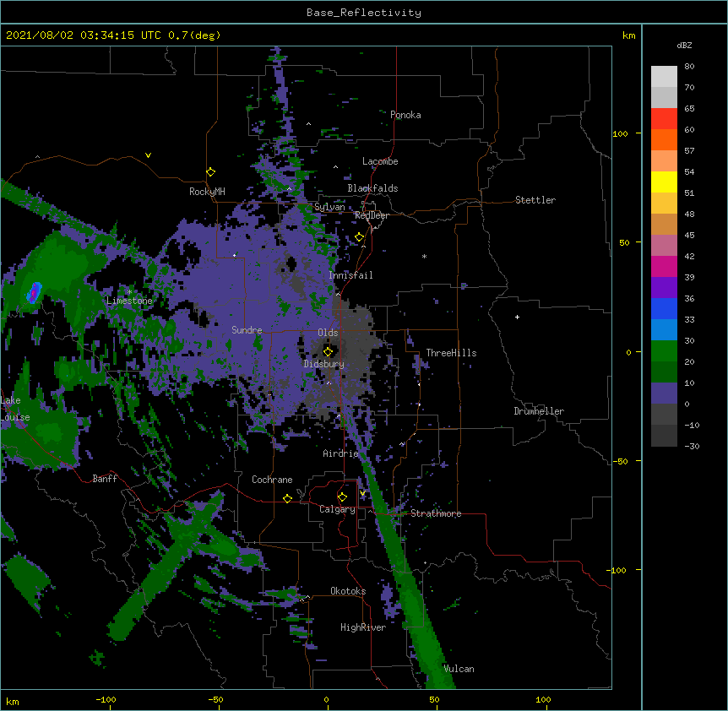Image resolution: width=728 pixels, height=711 pixels.
Task: Click the -30 value on the dBZ legend
Action: [692, 447]
